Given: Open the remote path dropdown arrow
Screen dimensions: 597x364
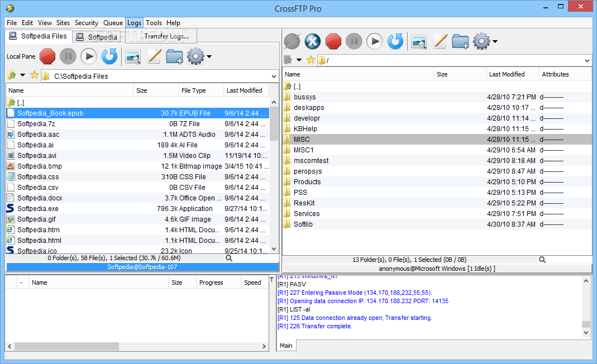Looking at the screenshot, I should click(x=587, y=60).
